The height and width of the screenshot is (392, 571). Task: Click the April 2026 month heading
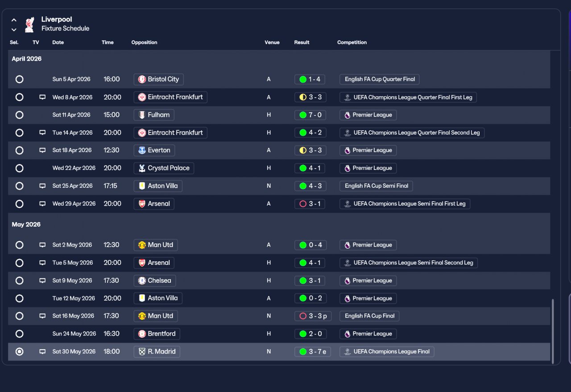(x=26, y=59)
